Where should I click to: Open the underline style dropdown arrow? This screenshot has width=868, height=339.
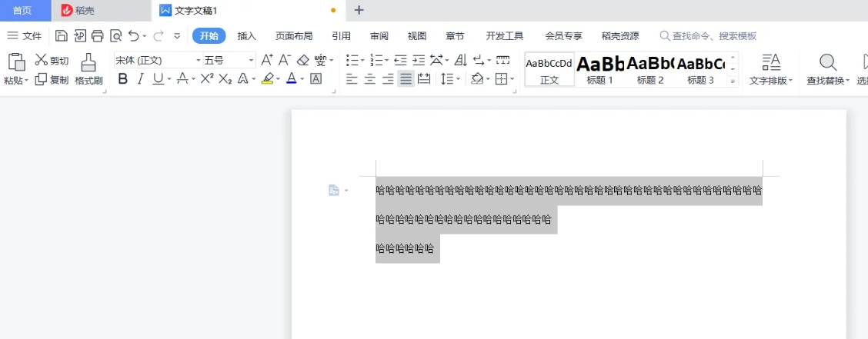pos(169,79)
